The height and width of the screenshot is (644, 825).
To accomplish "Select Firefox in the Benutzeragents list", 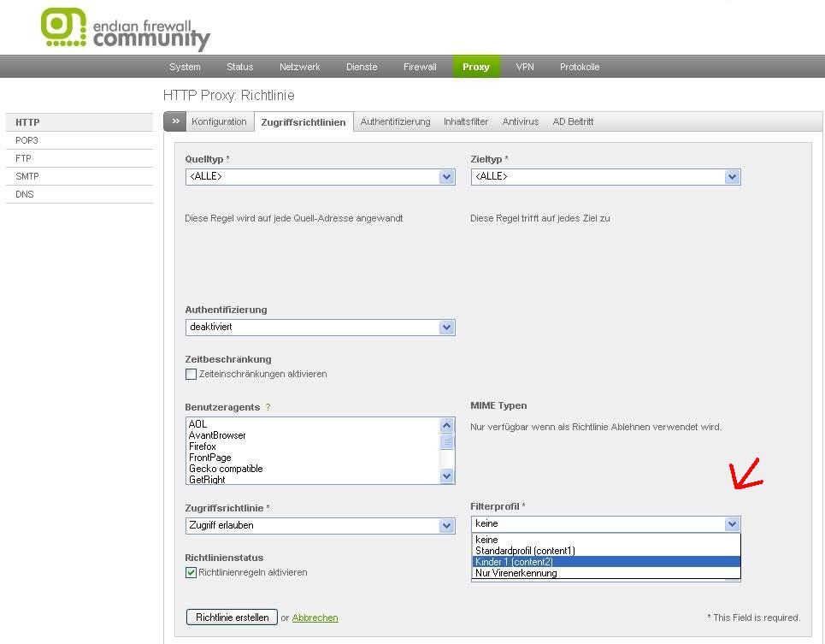I will click(203, 446).
